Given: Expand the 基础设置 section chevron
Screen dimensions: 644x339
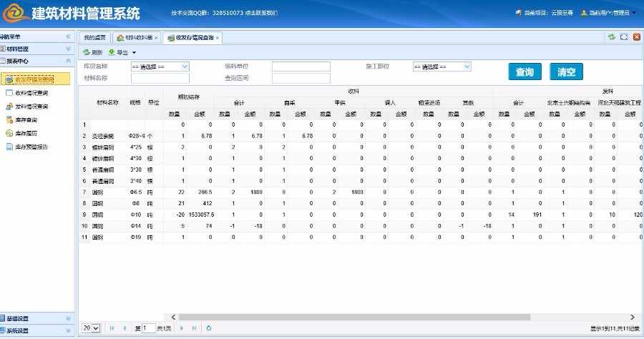Looking at the screenshot, I should pyautogui.click(x=68, y=318).
